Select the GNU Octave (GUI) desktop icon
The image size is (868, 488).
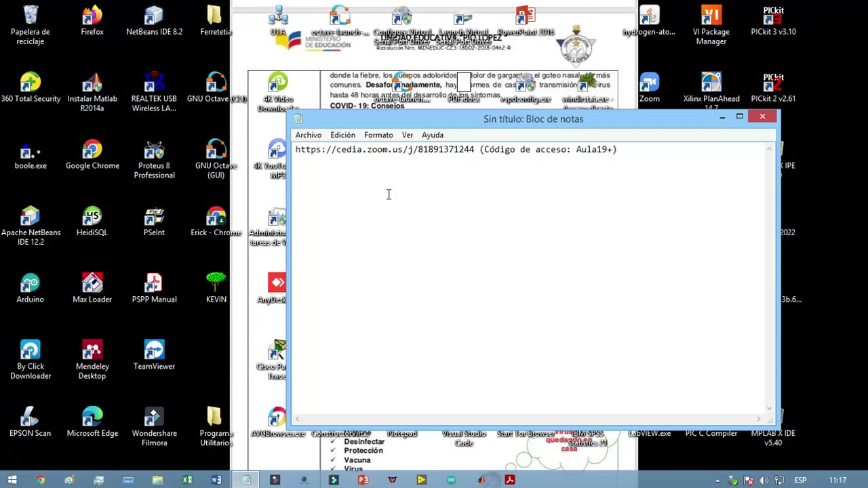click(216, 159)
